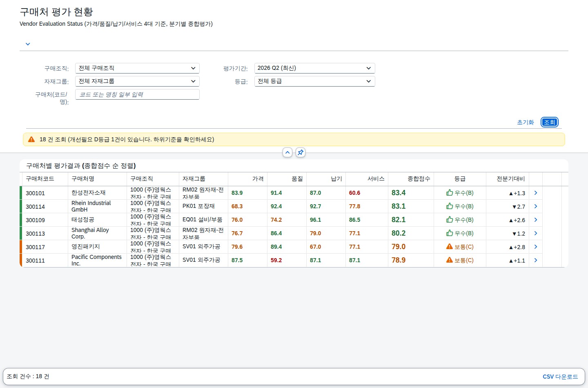Viewport: 588px width, 388px height.
Task: Open the 구매조직 dropdown
Action: [x=137, y=68]
